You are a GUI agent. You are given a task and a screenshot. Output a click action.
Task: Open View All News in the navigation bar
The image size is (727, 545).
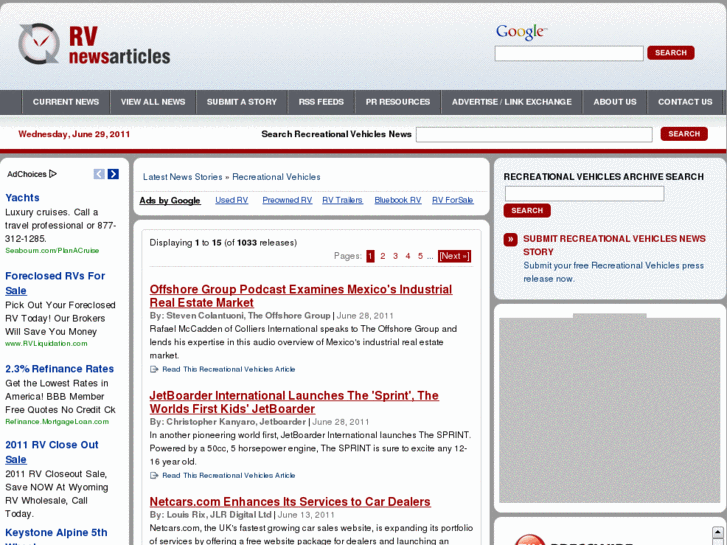153,102
